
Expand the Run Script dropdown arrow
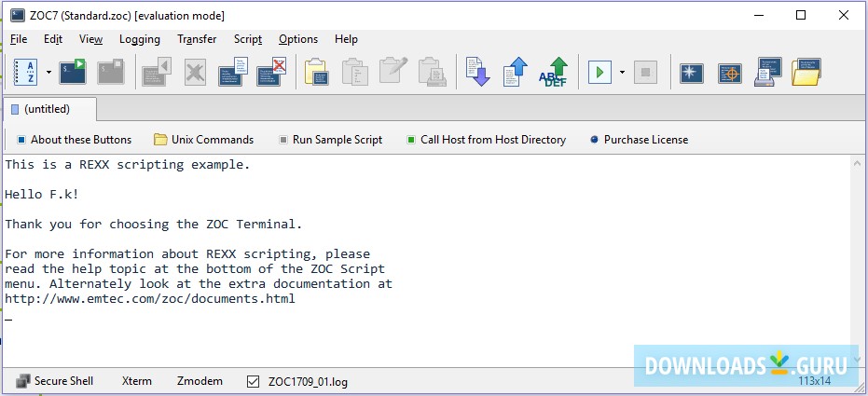(x=622, y=72)
